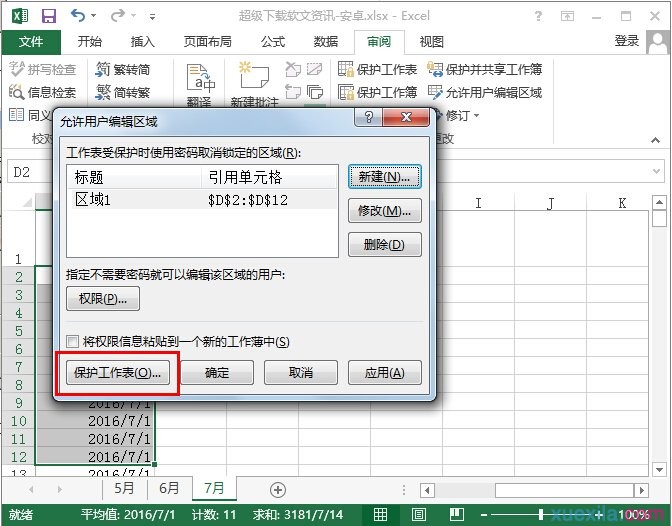Image resolution: width=672 pixels, height=526 pixels.
Task: Switch to the 开始 tab
Action: 90,42
